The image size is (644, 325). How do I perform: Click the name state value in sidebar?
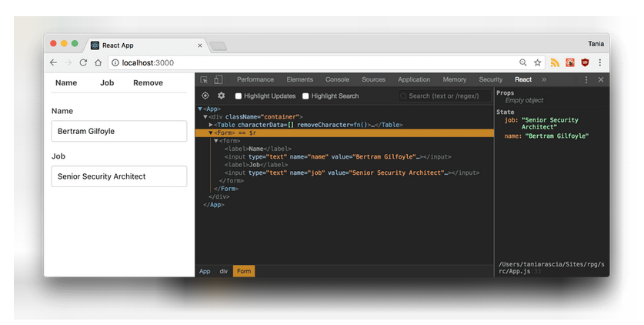click(557, 136)
